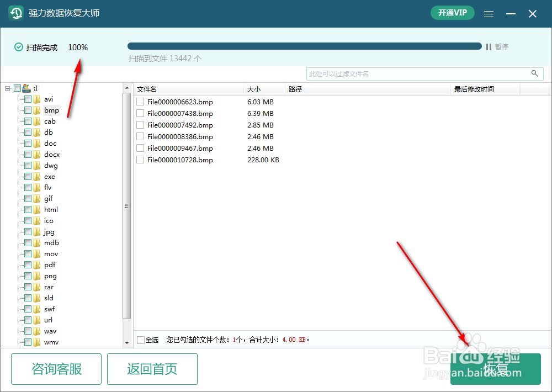This screenshot has height=392, width=552.
Task: Click the search magnifier icon
Action: tap(534, 73)
